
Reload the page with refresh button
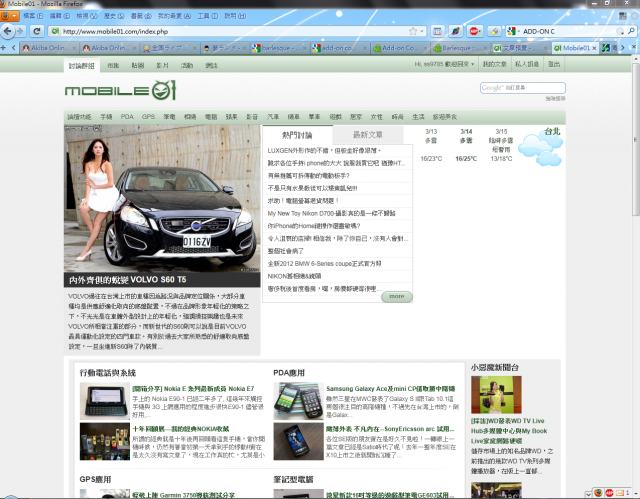37,31
